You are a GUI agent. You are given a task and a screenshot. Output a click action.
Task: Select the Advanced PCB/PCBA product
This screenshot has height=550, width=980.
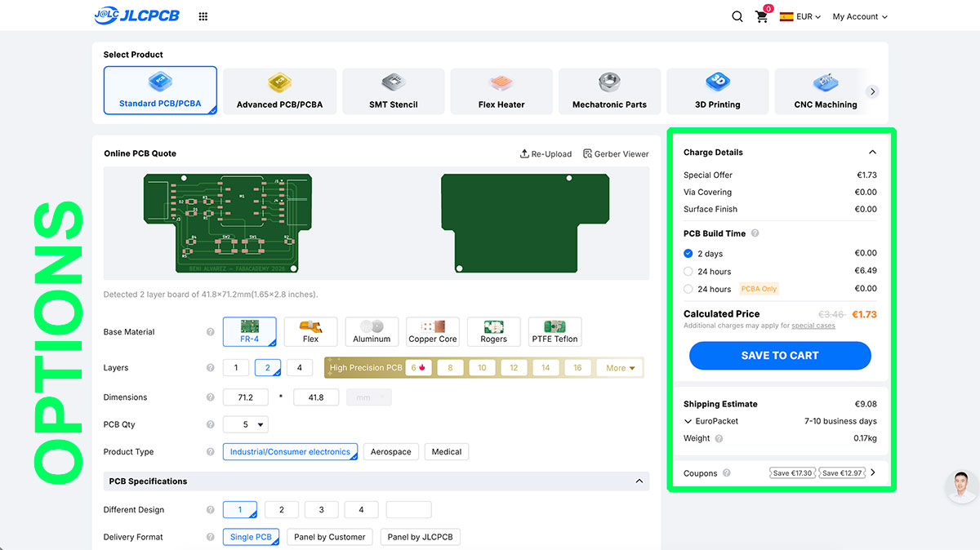pos(279,91)
